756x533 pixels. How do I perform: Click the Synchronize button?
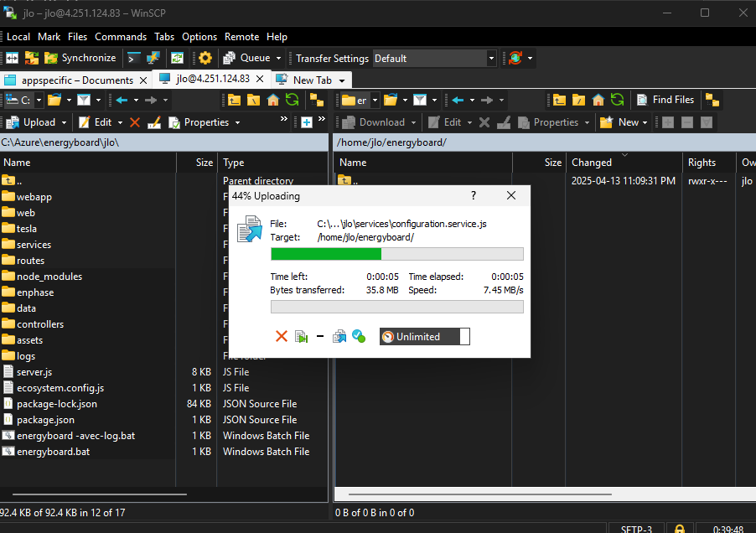tap(80, 59)
